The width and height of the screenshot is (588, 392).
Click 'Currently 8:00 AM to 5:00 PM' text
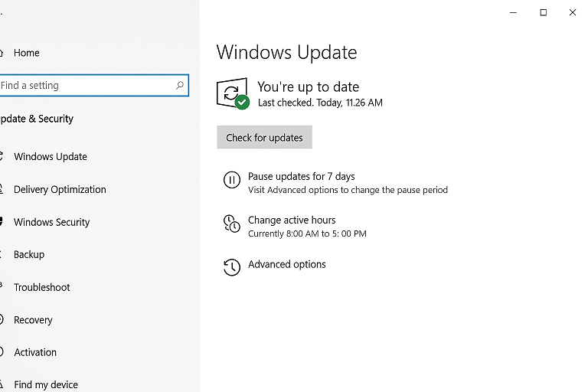(307, 234)
